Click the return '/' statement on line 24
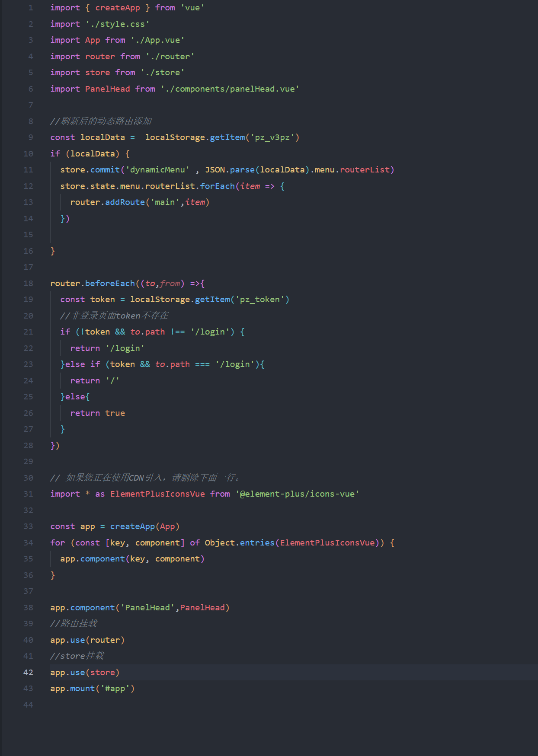 pos(95,380)
